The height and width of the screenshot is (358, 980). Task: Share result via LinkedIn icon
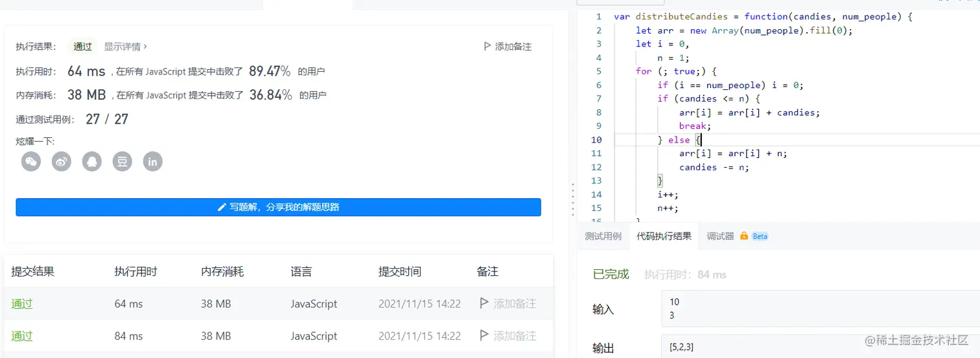tap(153, 161)
